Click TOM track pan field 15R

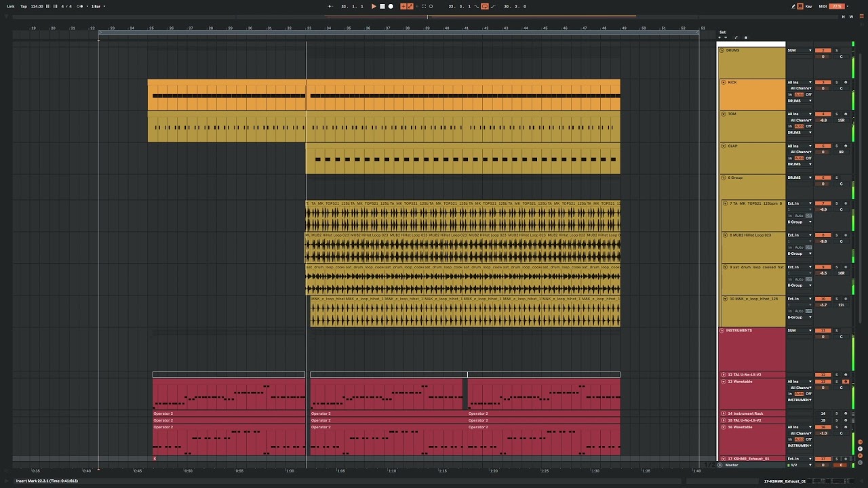[x=842, y=120]
